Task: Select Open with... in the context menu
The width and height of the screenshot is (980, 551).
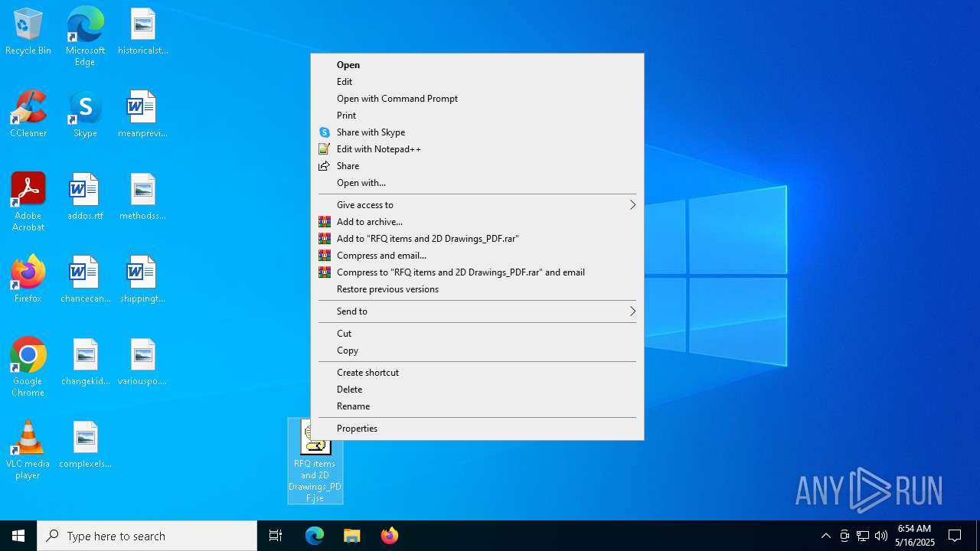Action: pyautogui.click(x=477, y=183)
